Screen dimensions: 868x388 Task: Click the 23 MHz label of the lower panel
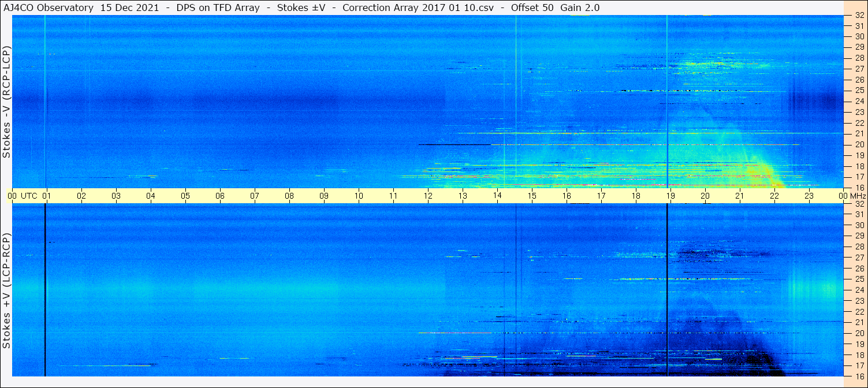(x=859, y=301)
